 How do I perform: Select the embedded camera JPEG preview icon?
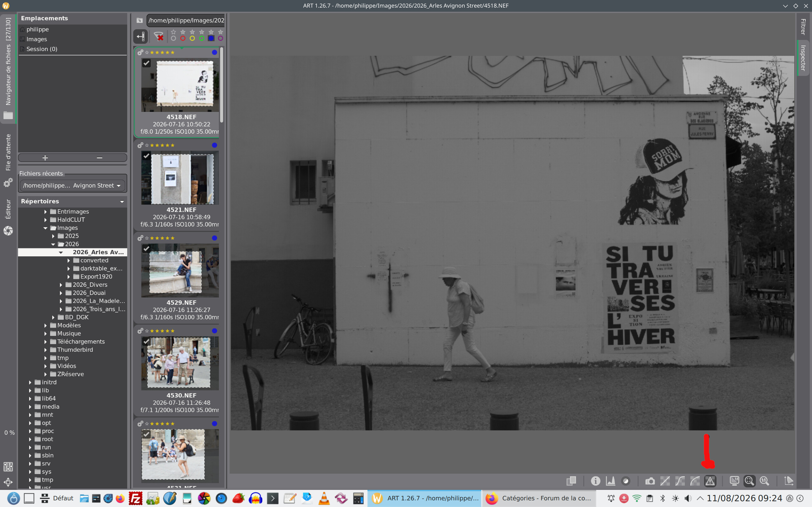click(650, 481)
